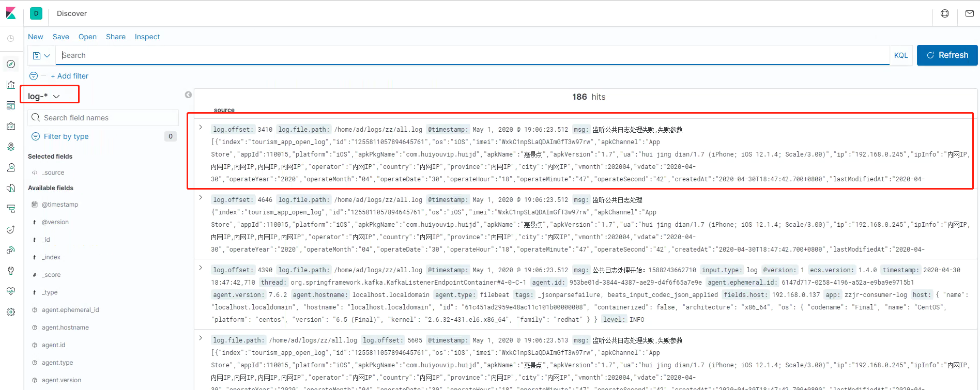
Task: Open Stack Monitoring heartbeat icon
Action: coord(11,291)
